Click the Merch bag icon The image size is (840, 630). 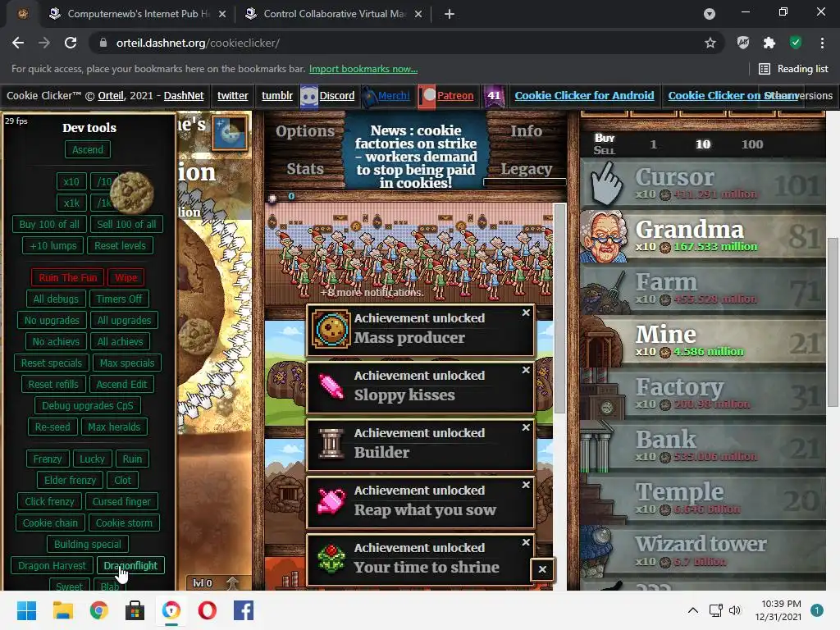pyautogui.click(x=369, y=97)
